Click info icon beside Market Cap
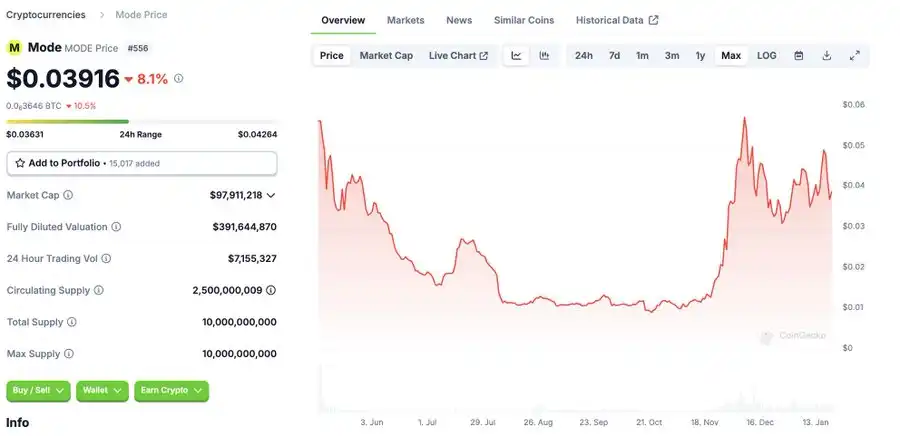 [x=68, y=196]
